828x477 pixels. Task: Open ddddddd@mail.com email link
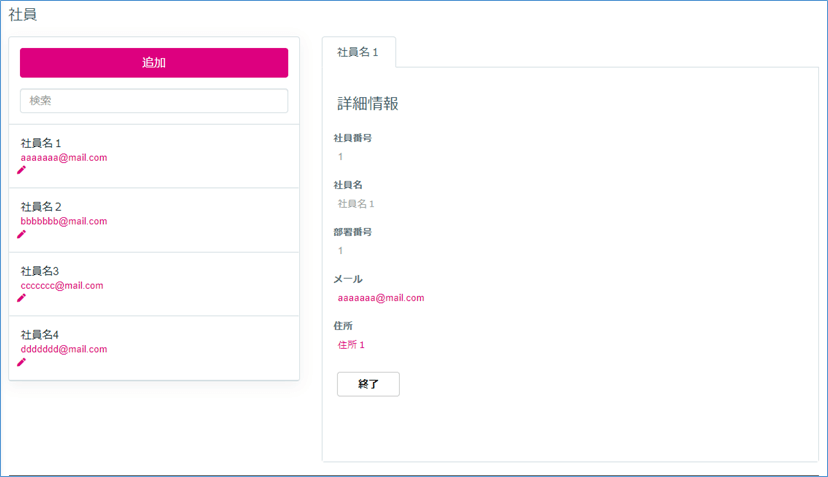click(64, 349)
